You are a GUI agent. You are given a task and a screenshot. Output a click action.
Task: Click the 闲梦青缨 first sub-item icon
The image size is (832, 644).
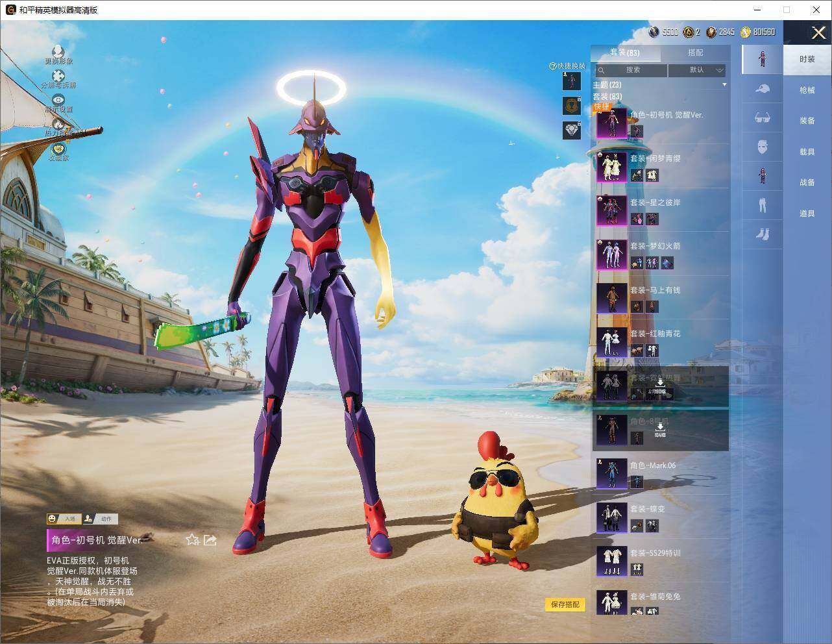[637, 175]
